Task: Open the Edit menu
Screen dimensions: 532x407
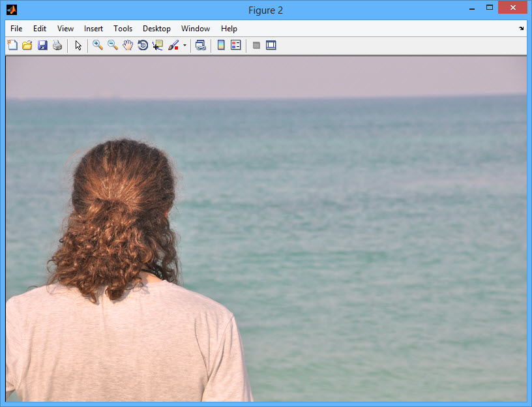Action: [40, 29]
